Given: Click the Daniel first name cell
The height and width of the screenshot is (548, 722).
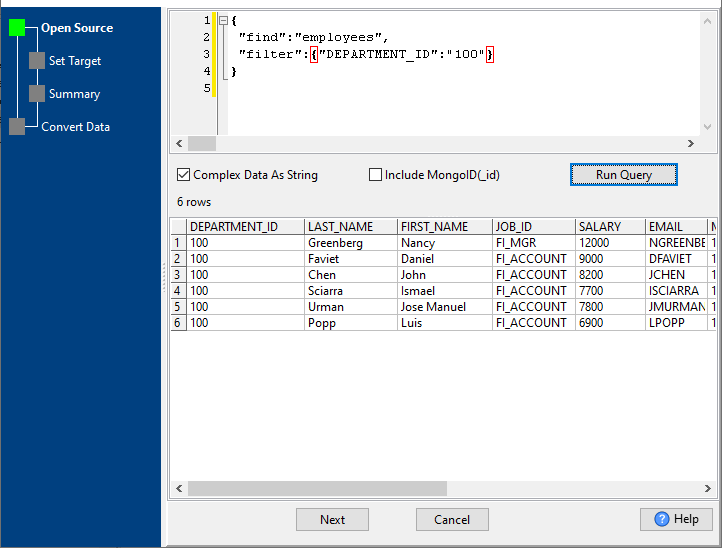Looking at the screenshot, I should [x=444, y=259].
